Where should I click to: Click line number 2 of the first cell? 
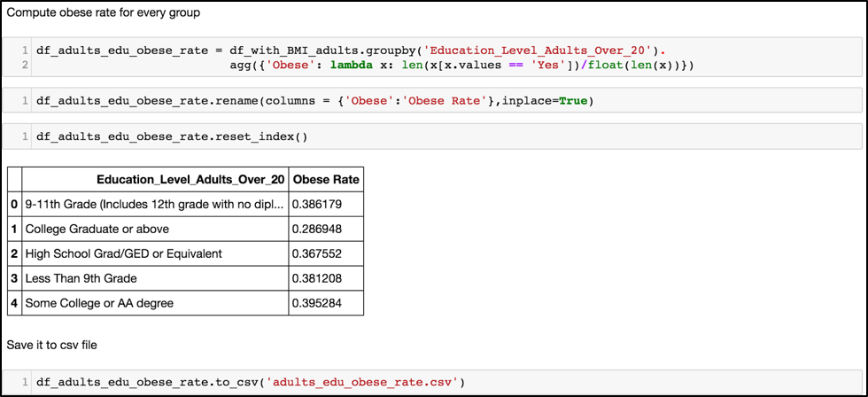25,66
